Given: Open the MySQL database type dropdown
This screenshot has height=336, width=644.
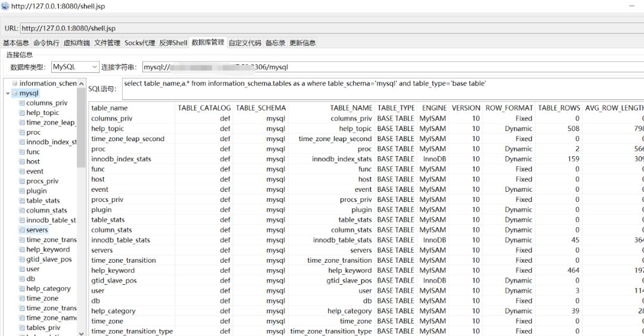Looking at the screenshot, I should [x=75, y=67].
